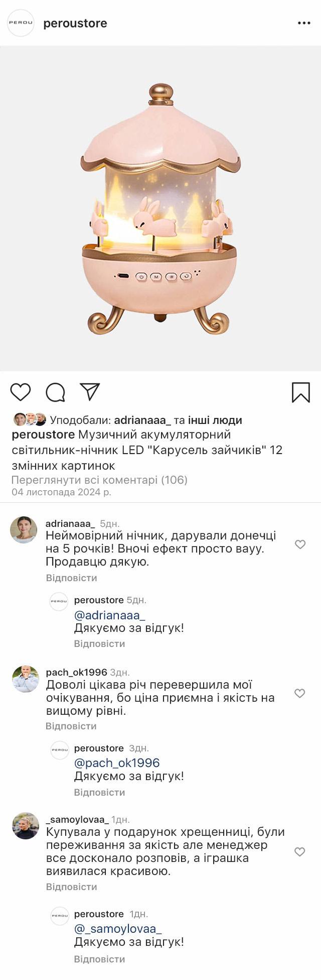Save the post with the bookmark icon

tap(301, 392)
